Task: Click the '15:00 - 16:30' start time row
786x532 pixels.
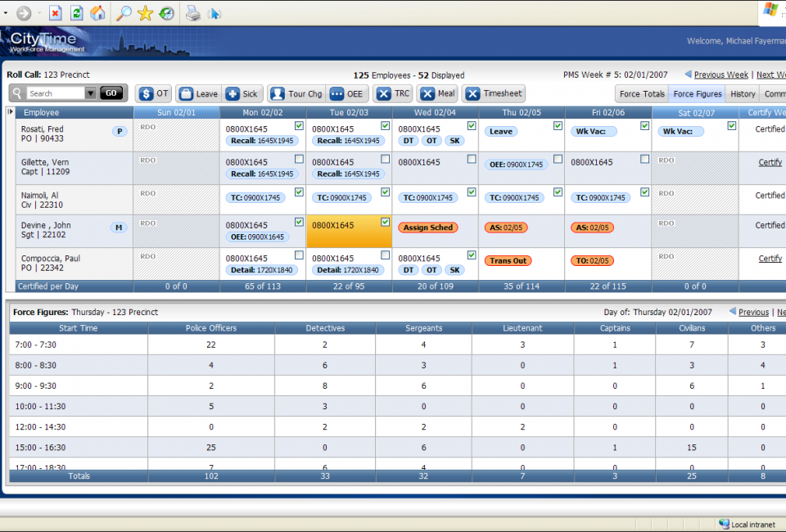Action: (397, 448)
